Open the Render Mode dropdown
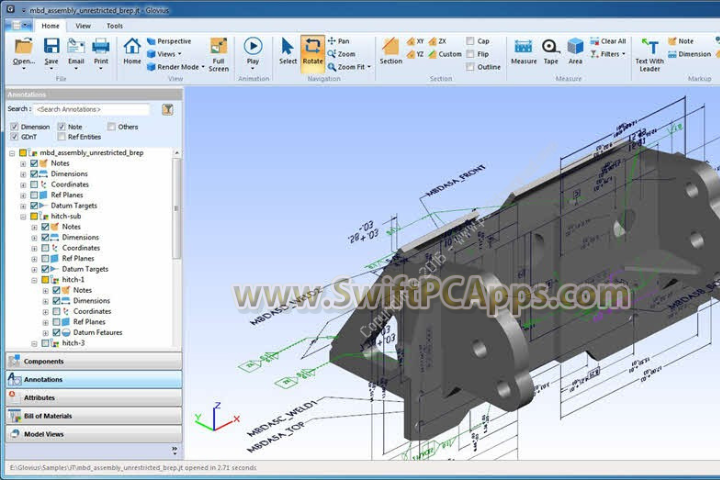The width and height of the screenshot is (720, 480). [176, 67]
